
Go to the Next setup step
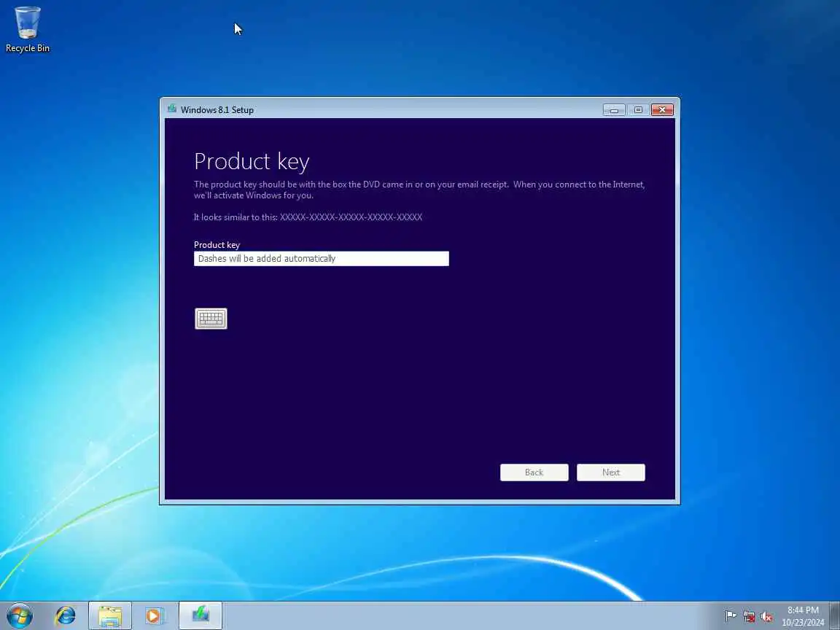pos(611,472)
